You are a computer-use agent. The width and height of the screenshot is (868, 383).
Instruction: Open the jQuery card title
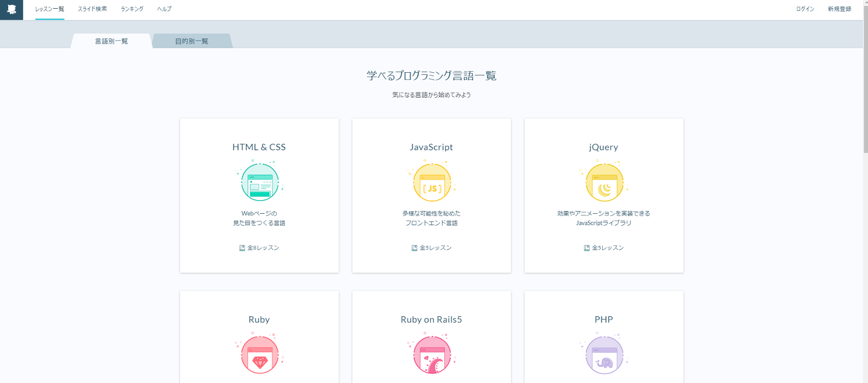(x=604, y=147)
